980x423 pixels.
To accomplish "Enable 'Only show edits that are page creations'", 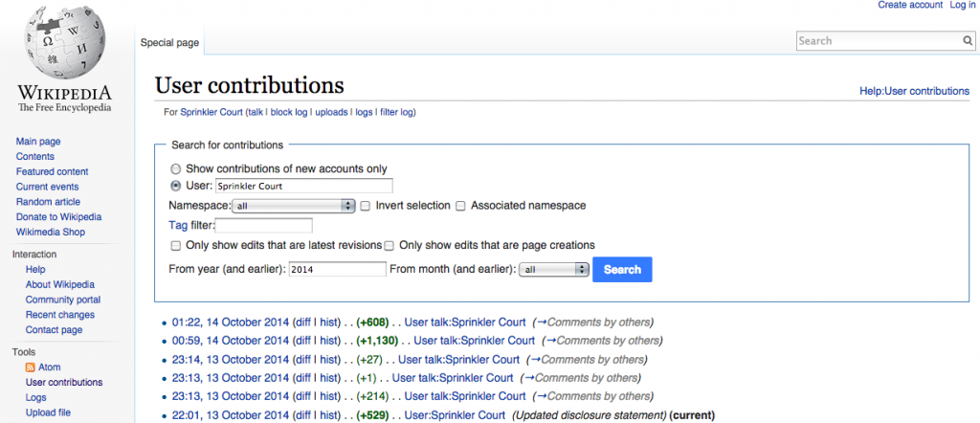I will click(x=390, y=246).
